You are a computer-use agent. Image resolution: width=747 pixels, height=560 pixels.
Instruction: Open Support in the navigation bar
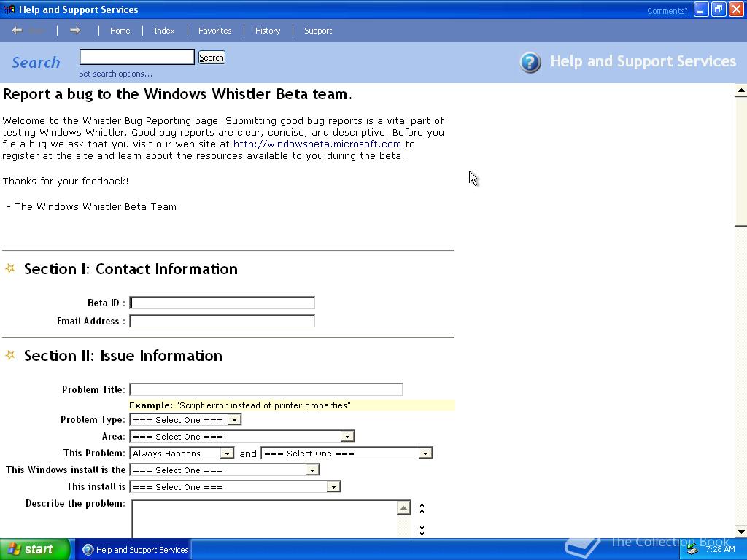point(318,31)
